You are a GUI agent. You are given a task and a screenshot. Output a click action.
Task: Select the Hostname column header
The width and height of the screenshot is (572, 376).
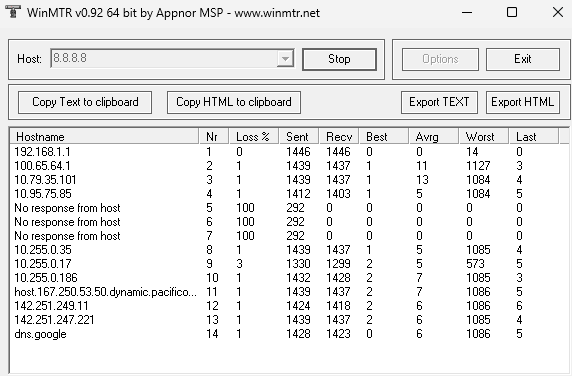(104, 137)
